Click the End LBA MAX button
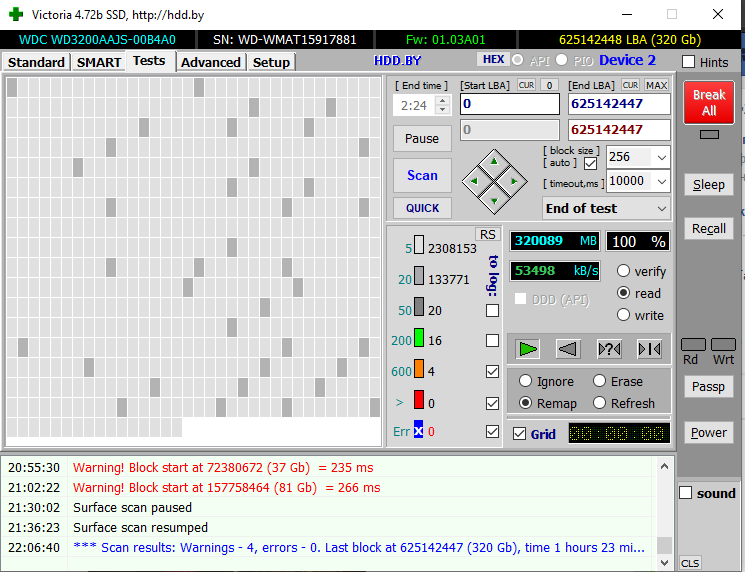Image resolution: width=745 pixels, height=572 pixels. (656, 85)
